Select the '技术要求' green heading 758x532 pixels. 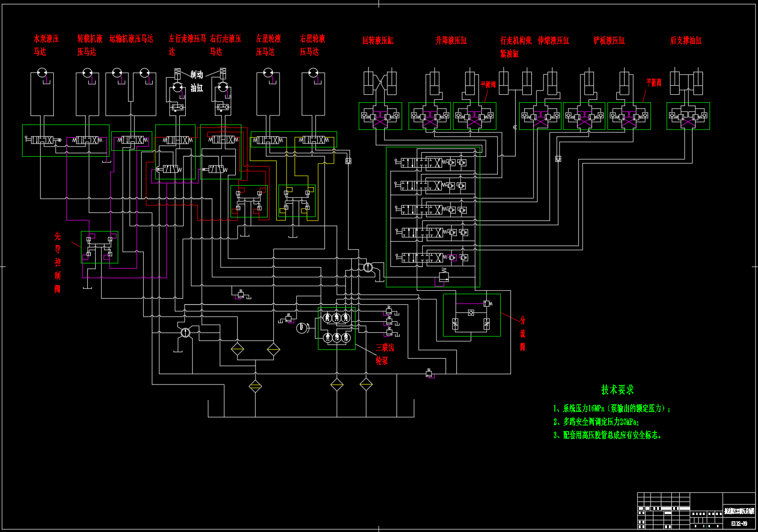[617, 390]
